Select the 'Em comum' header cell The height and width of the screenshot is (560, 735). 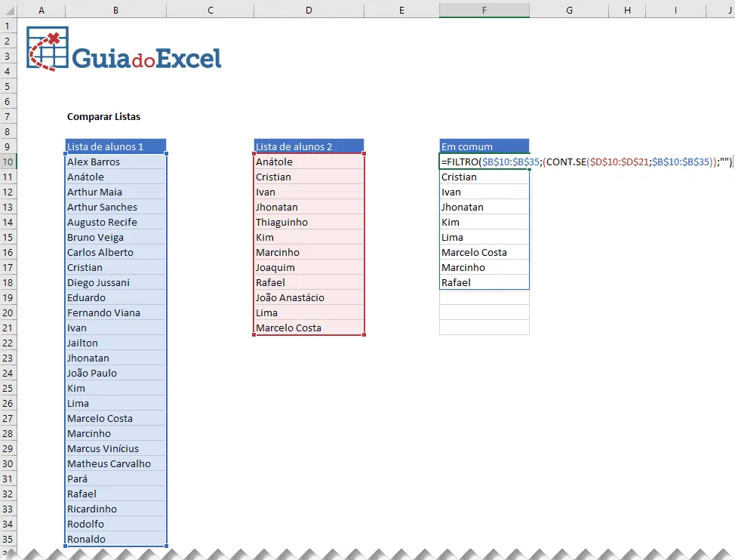pos(484,146)
